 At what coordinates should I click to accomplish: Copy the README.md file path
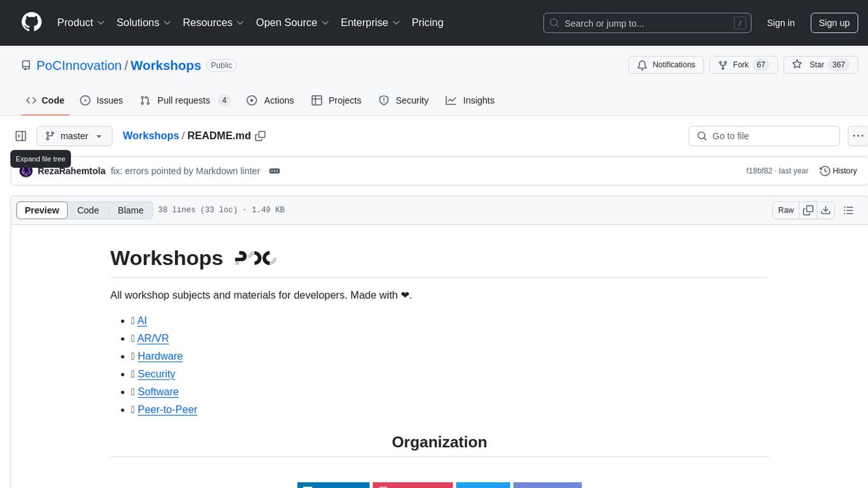tap(260, 135)
